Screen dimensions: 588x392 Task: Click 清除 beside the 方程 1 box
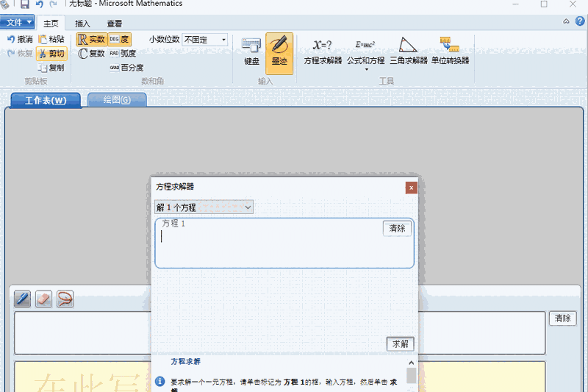pyautogui.click(x=397, y=229)
